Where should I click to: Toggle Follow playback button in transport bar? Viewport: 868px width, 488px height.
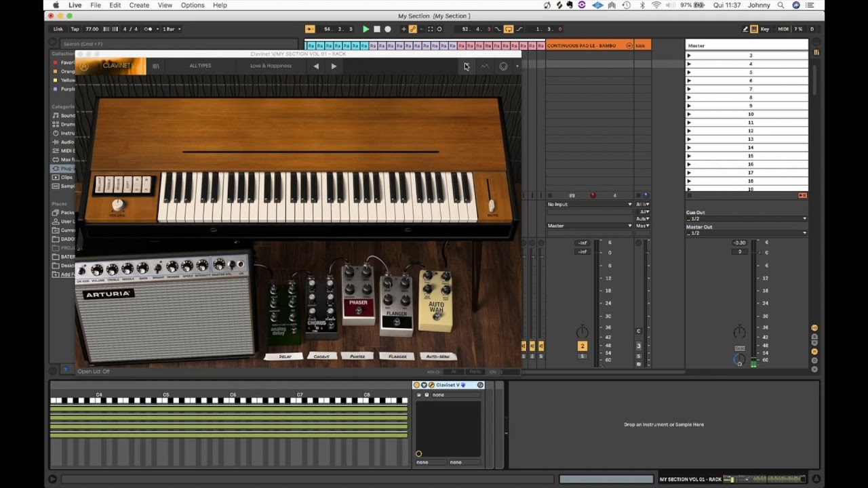pos(310,29)
